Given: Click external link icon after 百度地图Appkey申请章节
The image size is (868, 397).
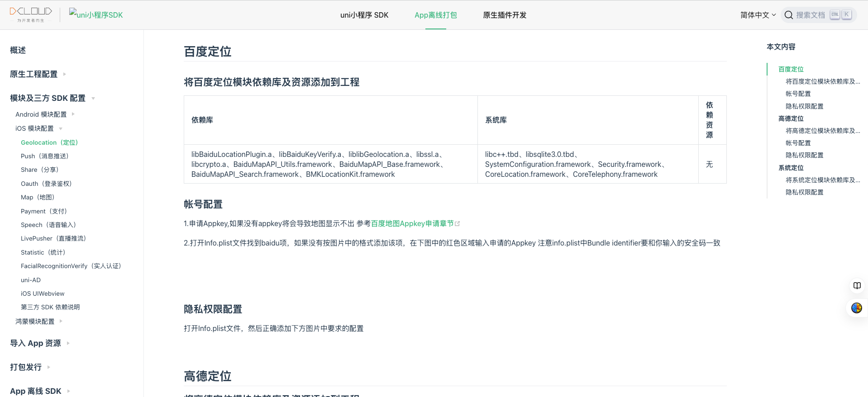Looking at the screenshot, I should click(458, 224).
